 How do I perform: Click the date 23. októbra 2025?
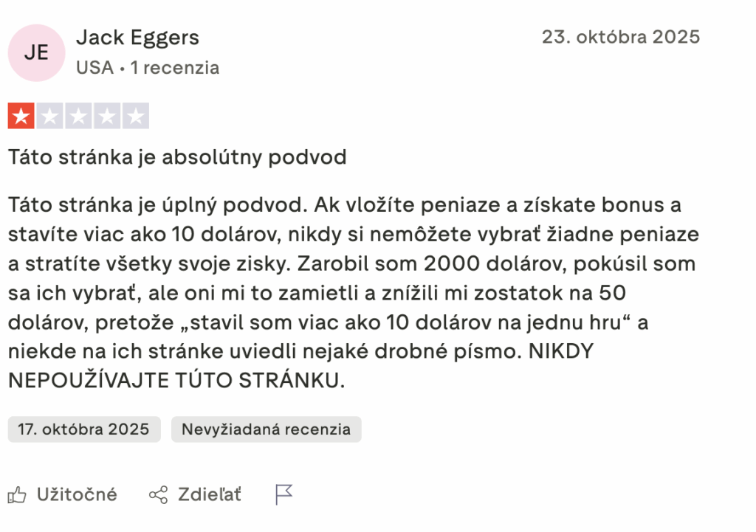pyautogui.click(x=620, y=37)
